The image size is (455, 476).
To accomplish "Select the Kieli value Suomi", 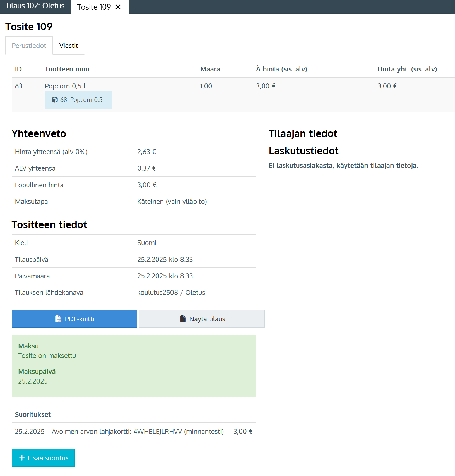I will coord(147,243).
